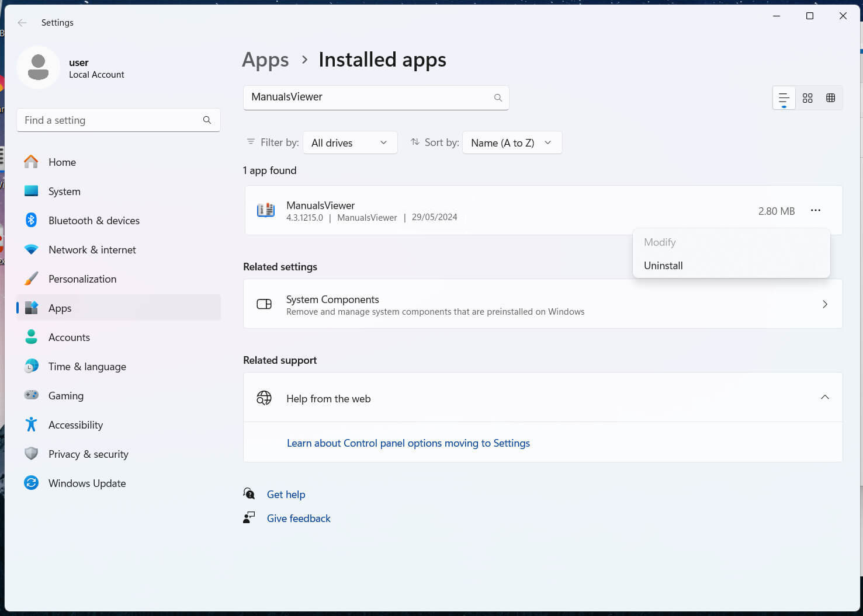Click the Local Account label
This screenshot has width=863, height=616.
coord(96,75)
